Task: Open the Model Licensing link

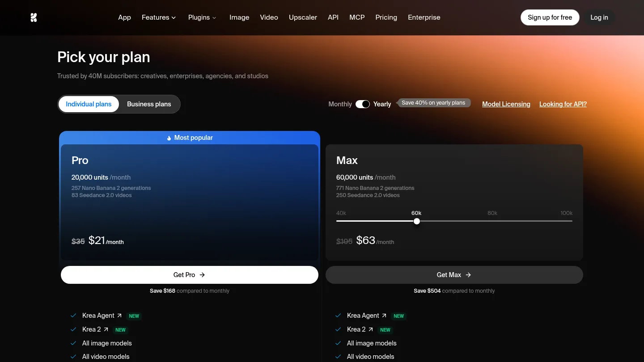Action: 506,104
